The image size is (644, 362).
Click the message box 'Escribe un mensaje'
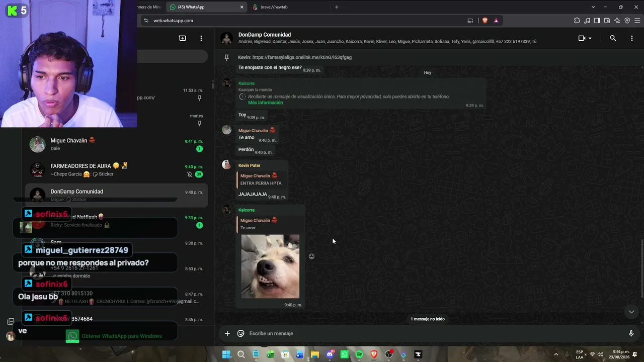436,333
